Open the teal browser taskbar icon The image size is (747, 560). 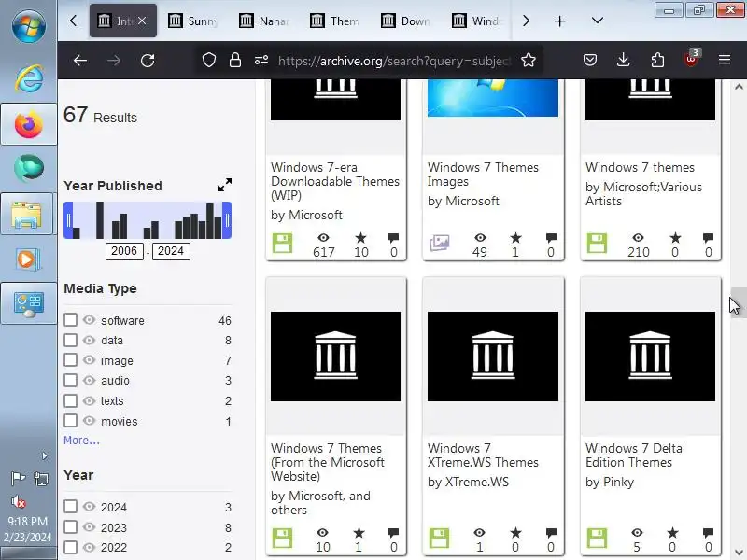29,168
